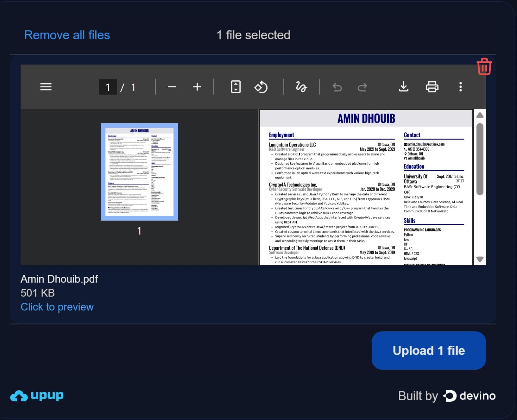The image size is (517, 420).
Task: Click the 'AMIN DHOUIB' resume heading
Action: 366,118
